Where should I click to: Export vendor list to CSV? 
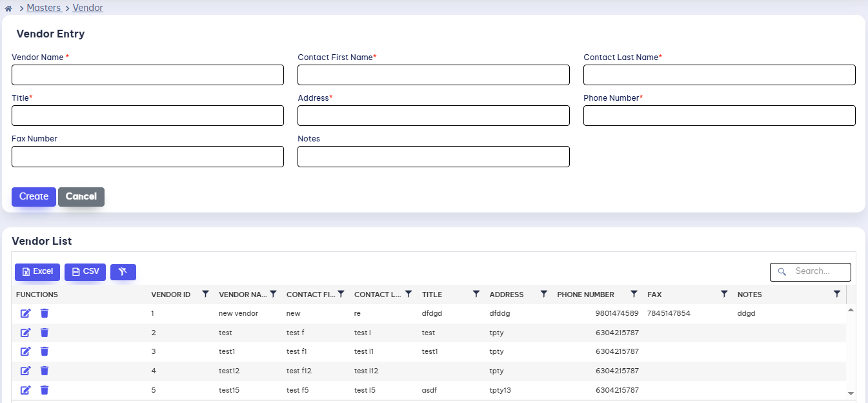pos(85,272)
